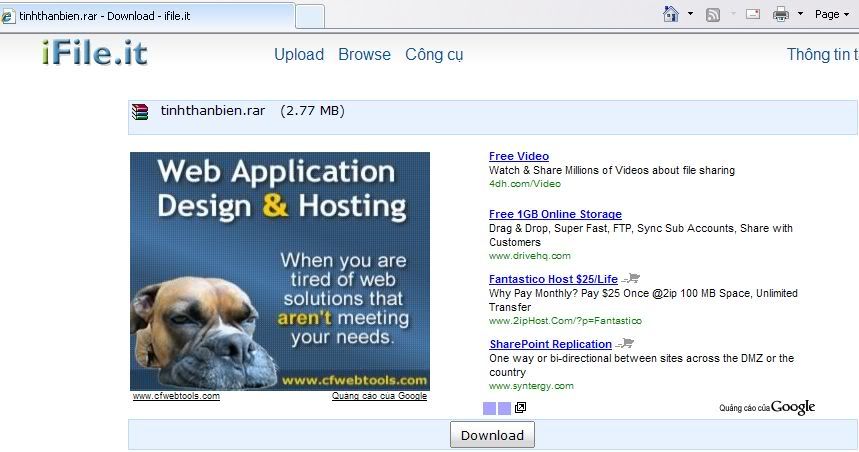Viewport: 859px width, 452px height.
Task: Click the shopping cart icon beside SharePoint Replication
Action: pyautogui.click(x=625, y=345)
